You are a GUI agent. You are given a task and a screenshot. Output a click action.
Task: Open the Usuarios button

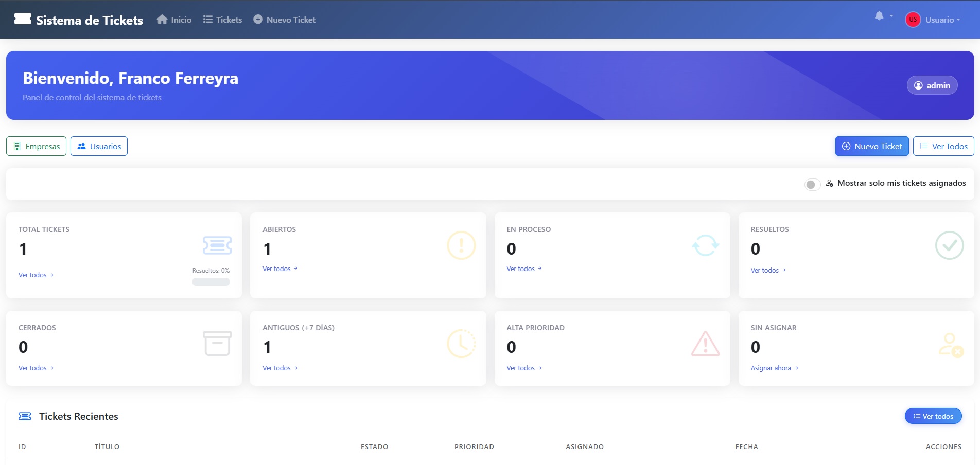tap(99, 146)
